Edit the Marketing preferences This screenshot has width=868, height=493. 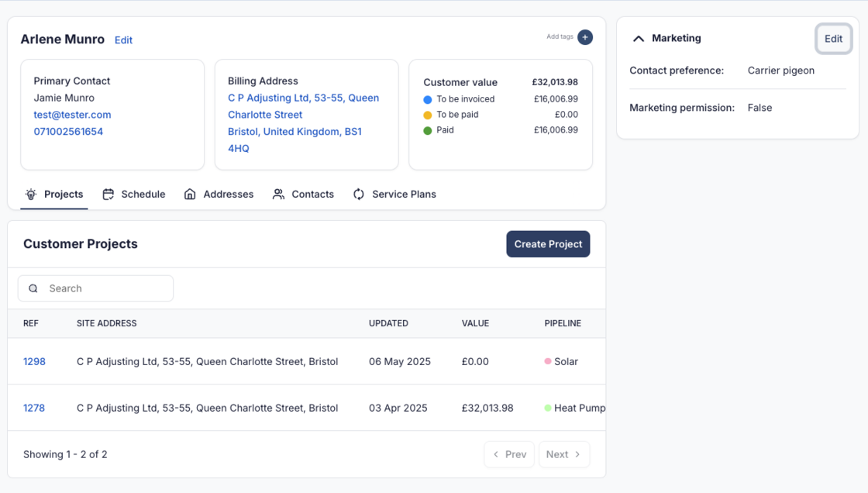click(833, 39)
